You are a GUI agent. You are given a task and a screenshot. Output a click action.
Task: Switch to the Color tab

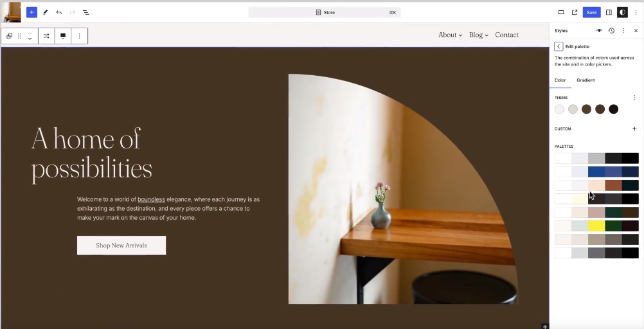pyautogui.click(x=560, y=80)
